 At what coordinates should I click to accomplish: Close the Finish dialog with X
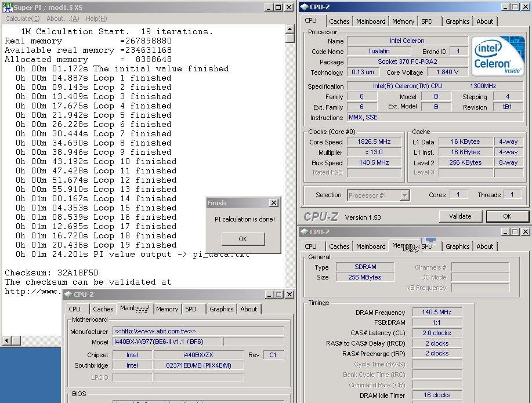(x=273, y=203)
